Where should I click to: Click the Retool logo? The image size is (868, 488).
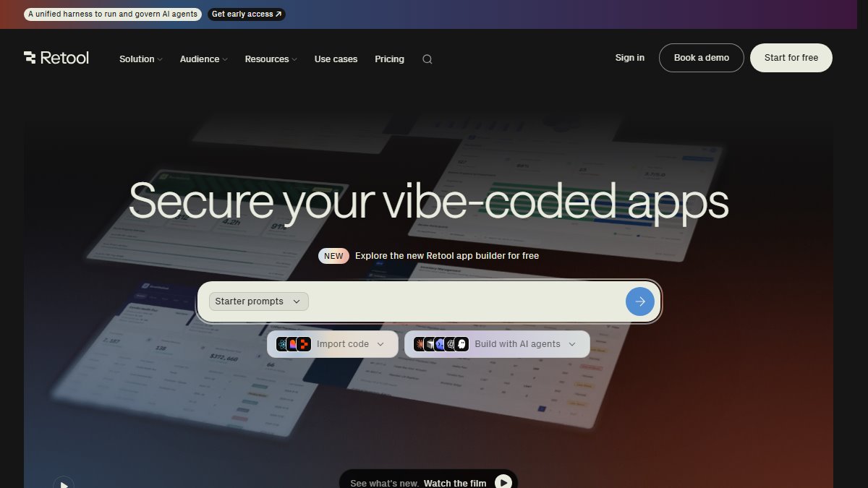[x=56, y=58]
